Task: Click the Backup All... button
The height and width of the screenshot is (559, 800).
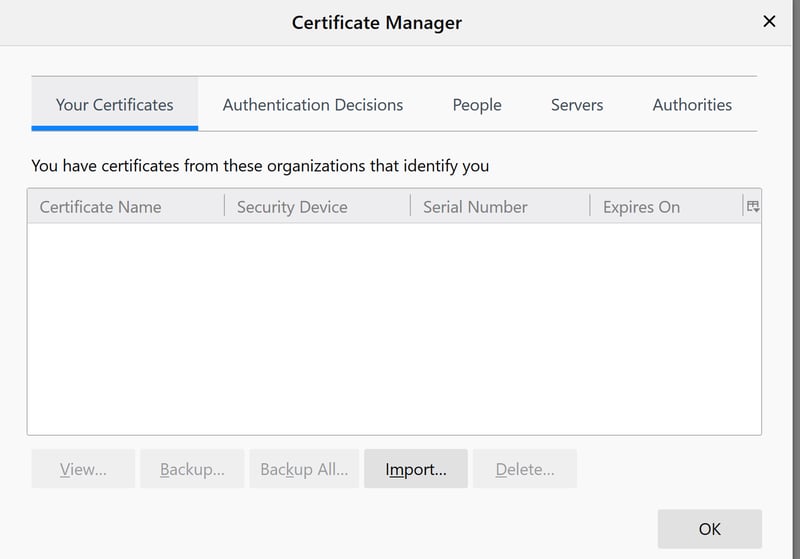Action: (x=304, y=469)
